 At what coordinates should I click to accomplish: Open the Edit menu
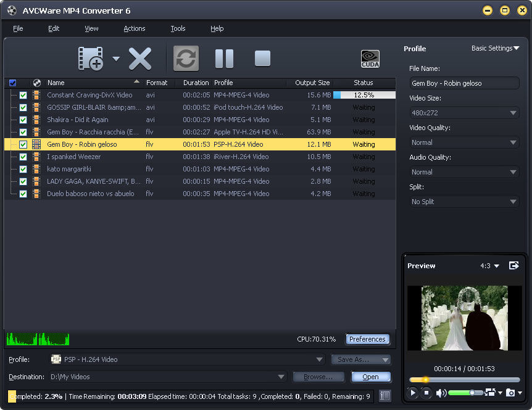[x=54, y=28]
